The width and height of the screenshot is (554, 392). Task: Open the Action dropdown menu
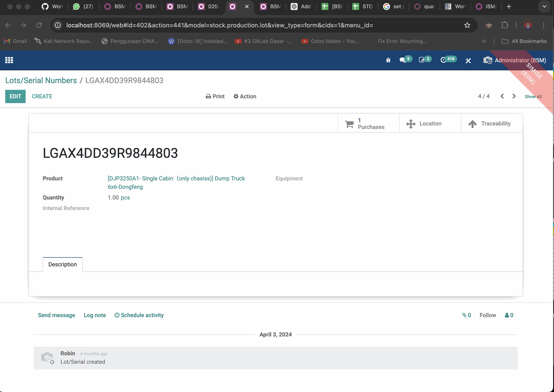tap(245, 96)
